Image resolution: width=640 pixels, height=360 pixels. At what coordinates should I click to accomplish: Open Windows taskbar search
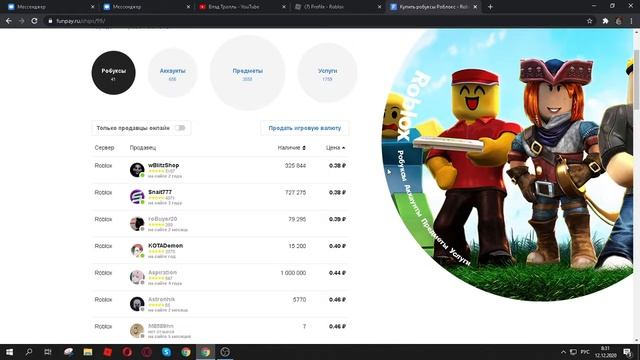click(x=29, y=352)
